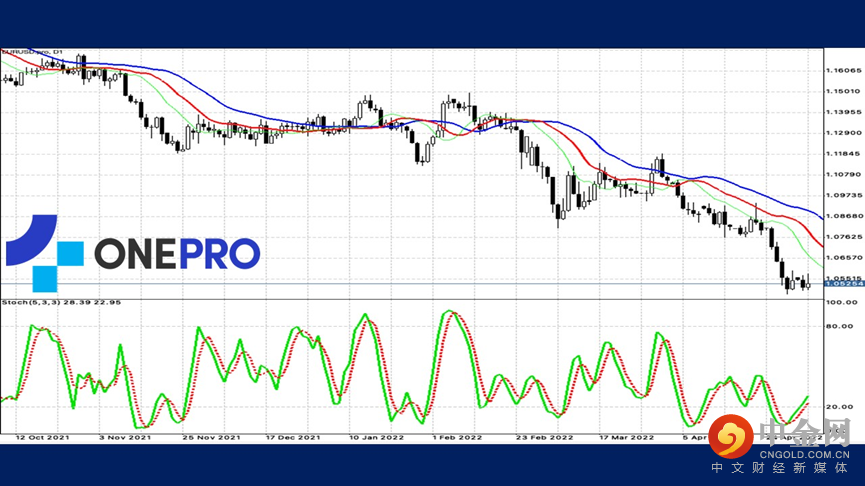Image resolution: width=865 pixels, height=486 pixels.
Task: Select the current price tag 1.05254
Action: (844, 284)
